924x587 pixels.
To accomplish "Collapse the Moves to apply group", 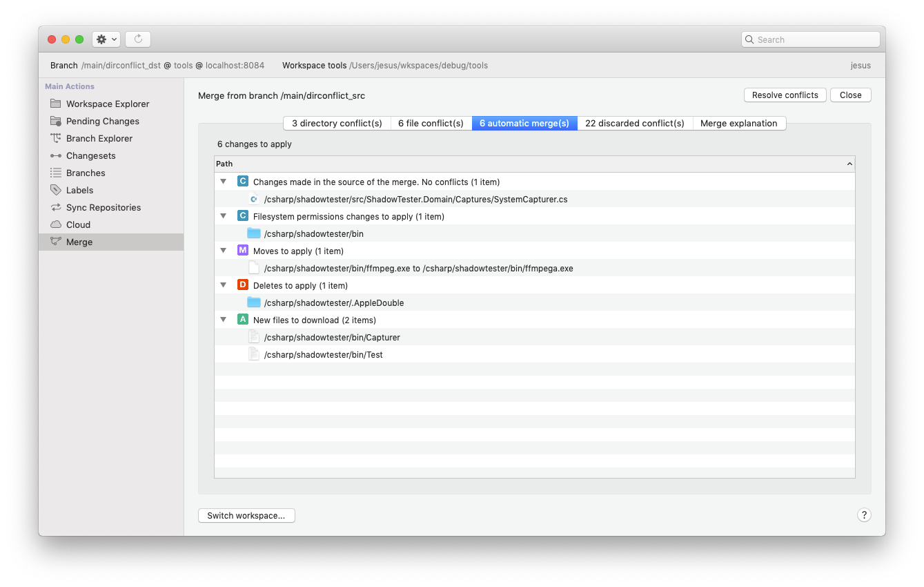I will tap(223, 250).
